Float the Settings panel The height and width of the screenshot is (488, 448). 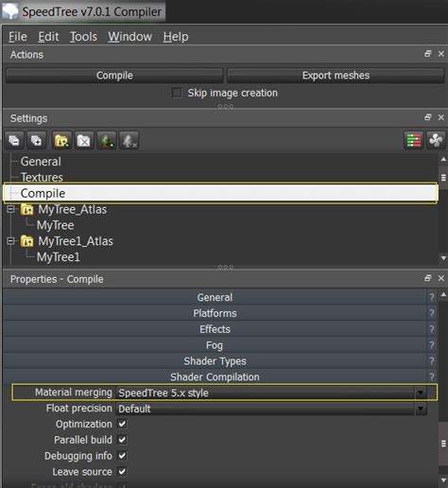(x=427, y=117)
